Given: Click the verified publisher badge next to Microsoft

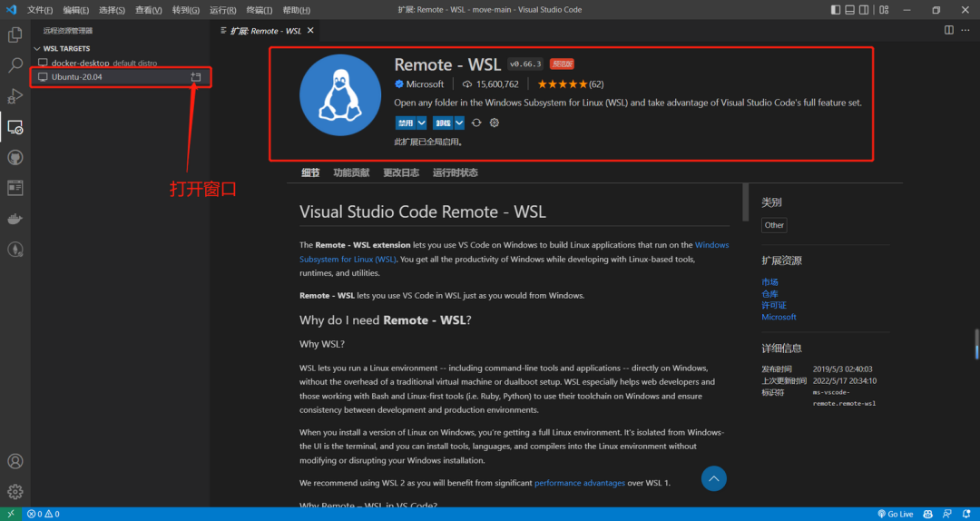Looking at the screenshot, I should (x=398, y=84).
